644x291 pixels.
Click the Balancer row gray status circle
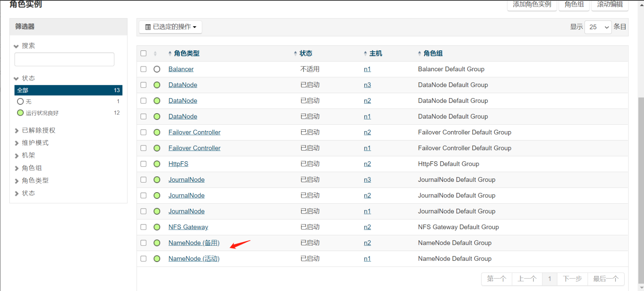click(x=157, y=69)
